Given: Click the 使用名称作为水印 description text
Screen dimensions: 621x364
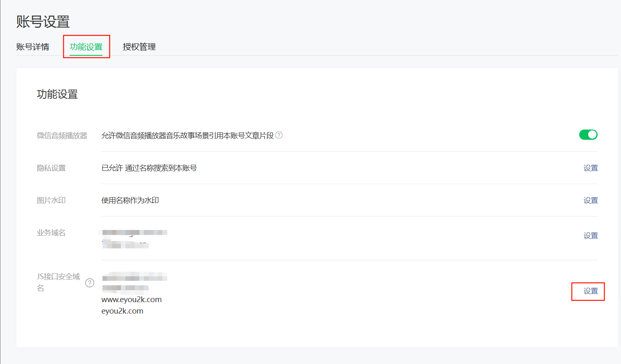Looking at the screenshot, I should [130, 200].
